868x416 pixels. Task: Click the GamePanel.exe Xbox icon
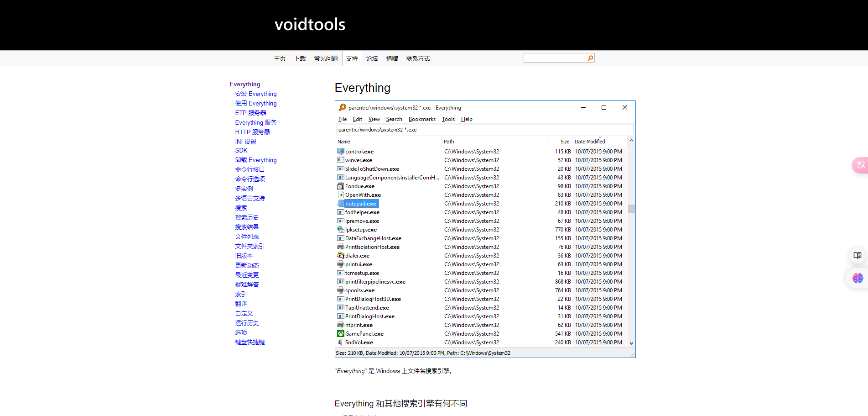coord(340,333)
